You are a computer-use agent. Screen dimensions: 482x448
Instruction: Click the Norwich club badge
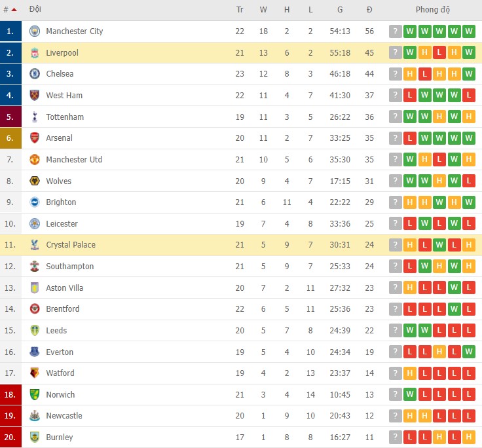(35, 395)
